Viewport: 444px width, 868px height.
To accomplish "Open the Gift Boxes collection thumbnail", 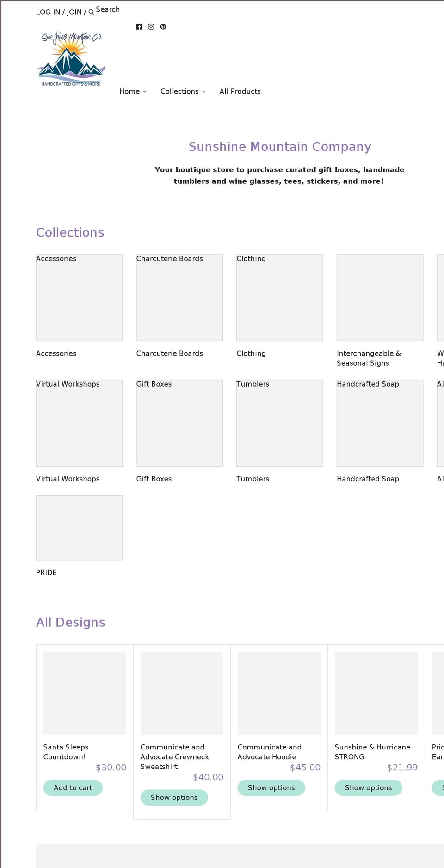I will point(179,423).
